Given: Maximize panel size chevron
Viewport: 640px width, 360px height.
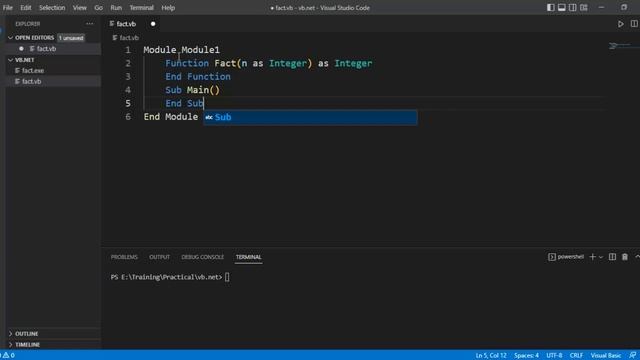Looking at the screenshot, I should 637,257.
